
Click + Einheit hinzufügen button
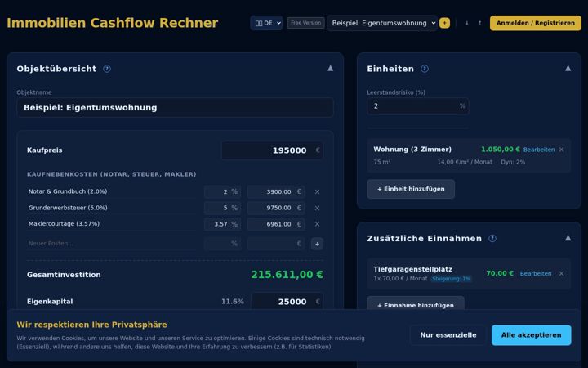coord(411,189)
